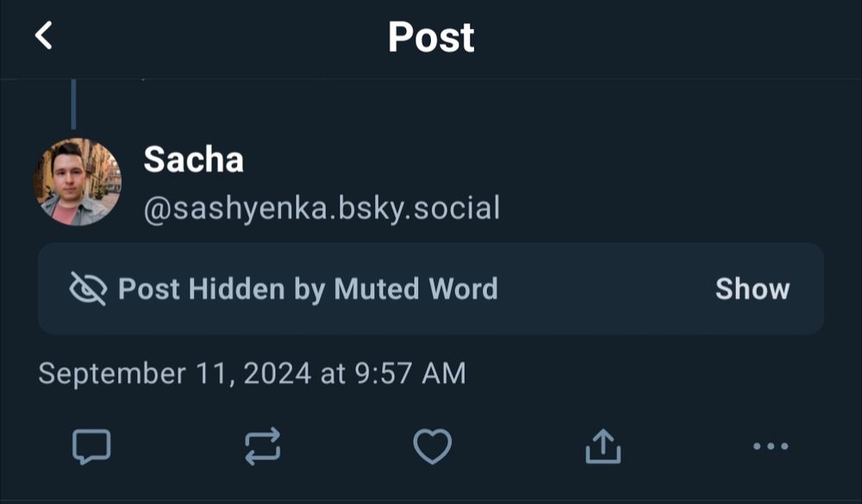Tap the like heart icon

coord(433,446)
